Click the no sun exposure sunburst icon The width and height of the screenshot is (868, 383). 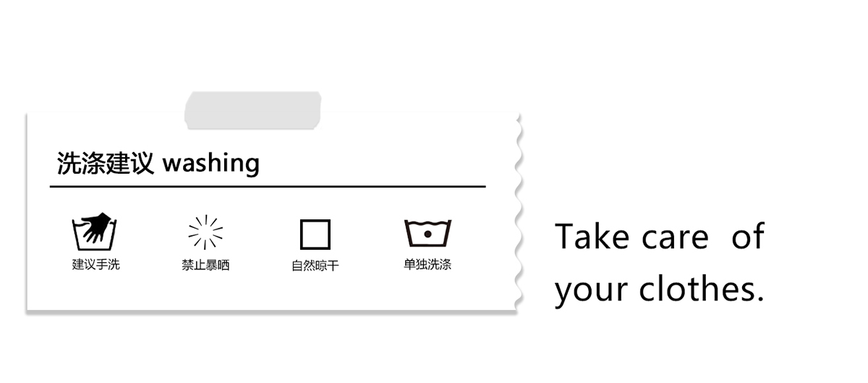point(205,232)
